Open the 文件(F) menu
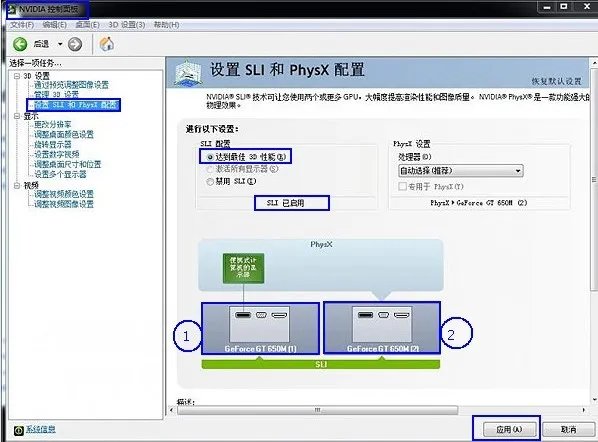Viewport: 598px width, 442px height. coord(22,25)
